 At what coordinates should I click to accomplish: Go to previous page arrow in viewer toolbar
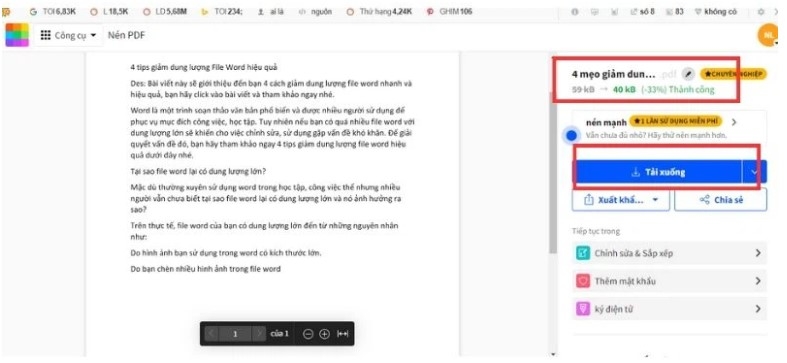[x=211, y=333]
